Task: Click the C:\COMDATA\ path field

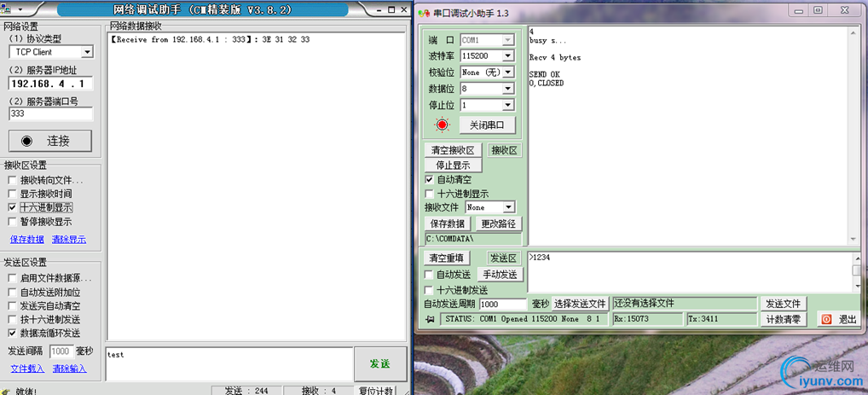Action: (x=473, y=239)
